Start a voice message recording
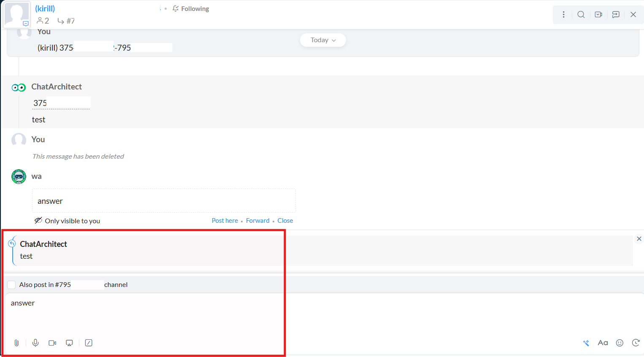 [x=35, y=343]
